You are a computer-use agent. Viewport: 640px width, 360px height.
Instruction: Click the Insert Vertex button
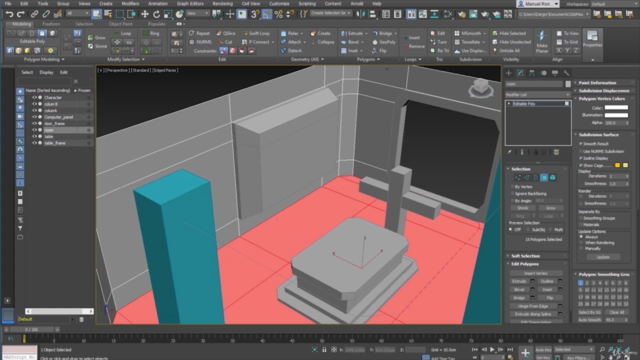pos(536,273)
